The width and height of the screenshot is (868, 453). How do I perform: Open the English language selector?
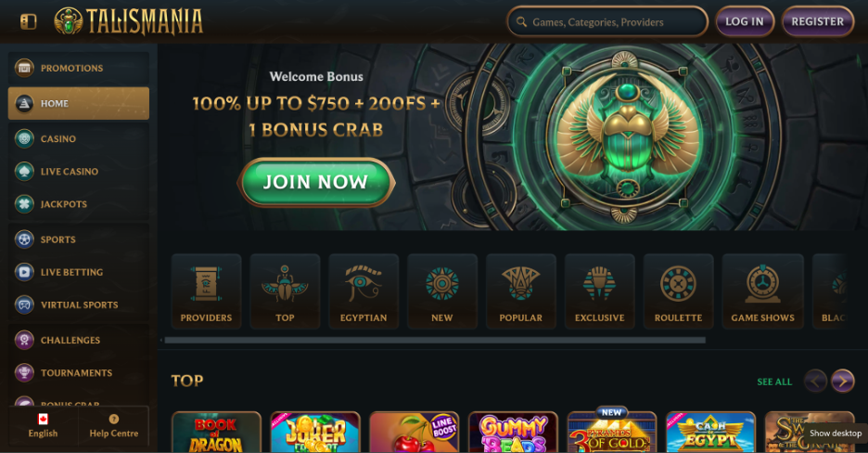pyautogui.click(x=44, y=426)
